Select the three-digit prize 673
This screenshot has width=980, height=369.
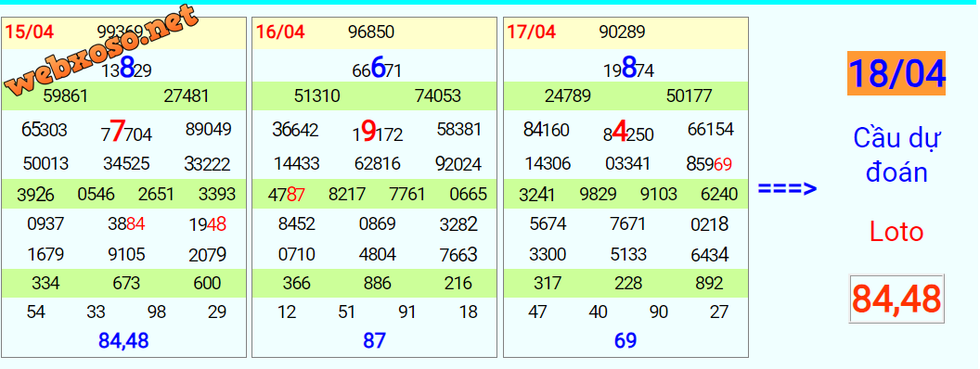tap(126, 284)
